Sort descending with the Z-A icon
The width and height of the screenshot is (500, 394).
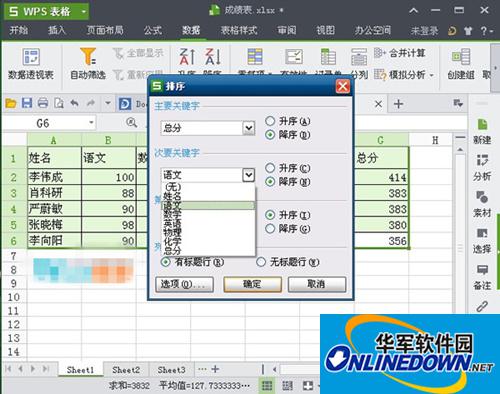pyautogui.click(x=213, y=57)
